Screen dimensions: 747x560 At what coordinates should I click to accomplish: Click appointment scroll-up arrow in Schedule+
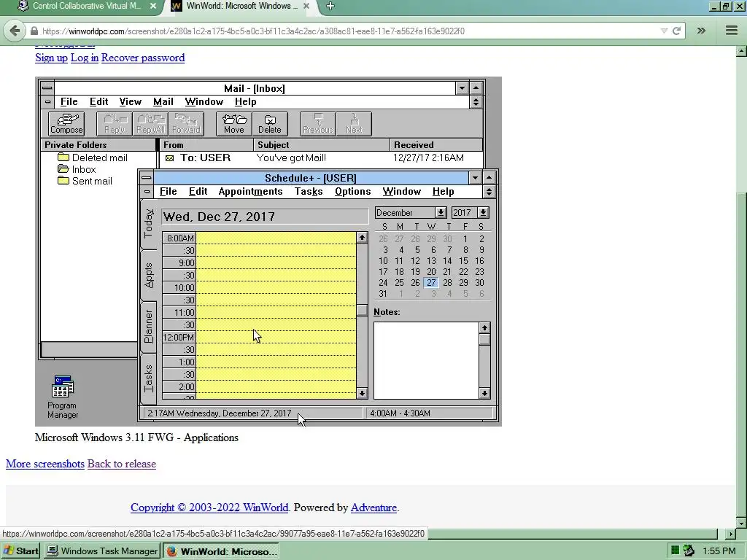(362, 237)
